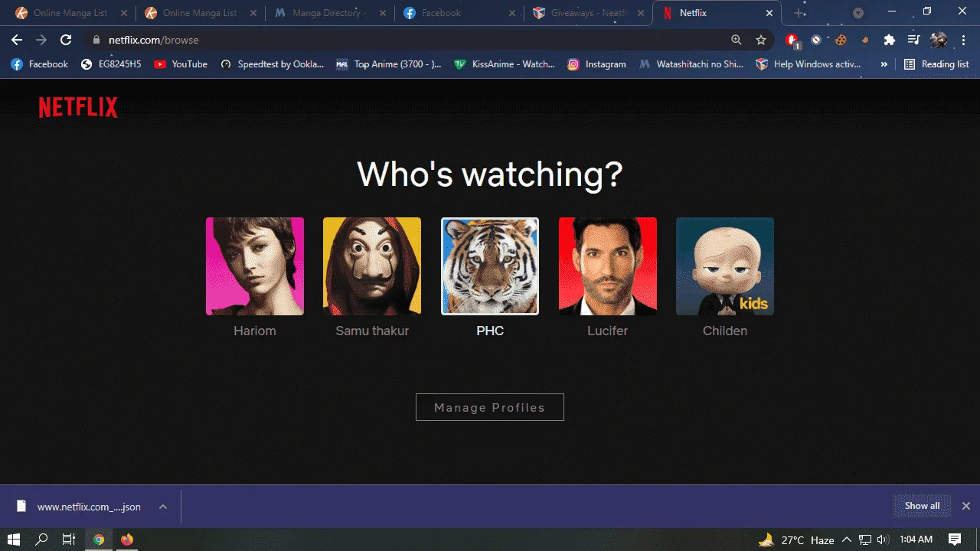This screenshot has height=551, width=980.
Task: Select the Hariom profile avatar
Action: [x=255, y=266]
